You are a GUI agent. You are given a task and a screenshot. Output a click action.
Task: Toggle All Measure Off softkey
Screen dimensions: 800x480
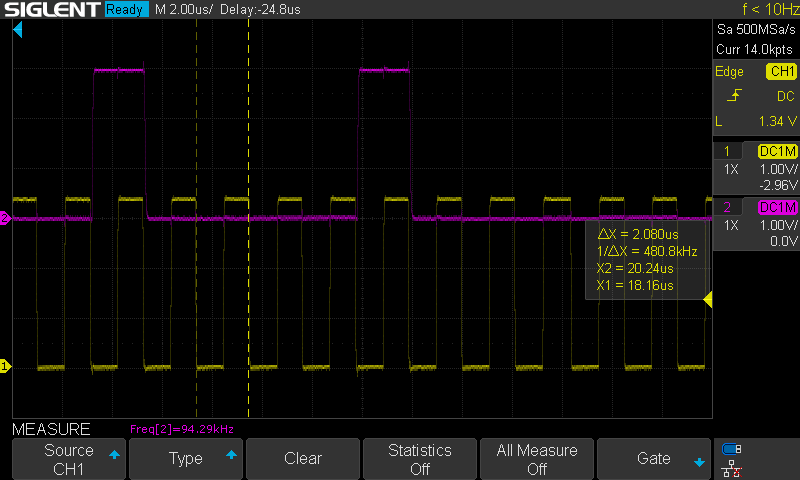tap(537, 459)
